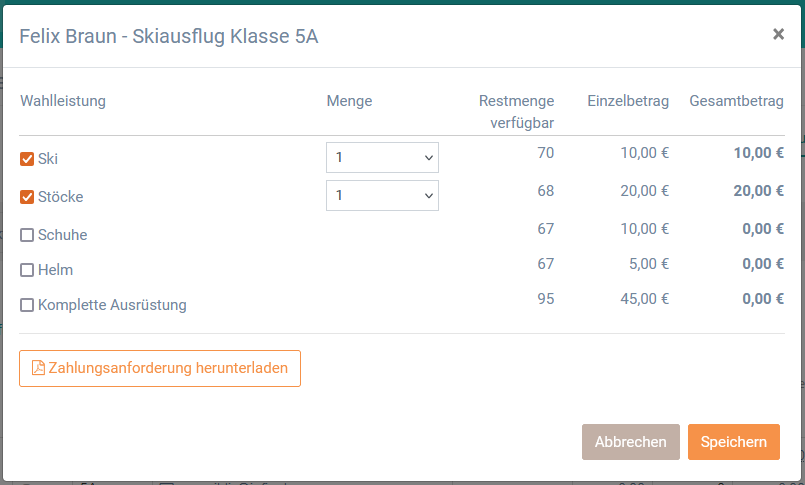Click the Schuhe label text

[63, 235]
